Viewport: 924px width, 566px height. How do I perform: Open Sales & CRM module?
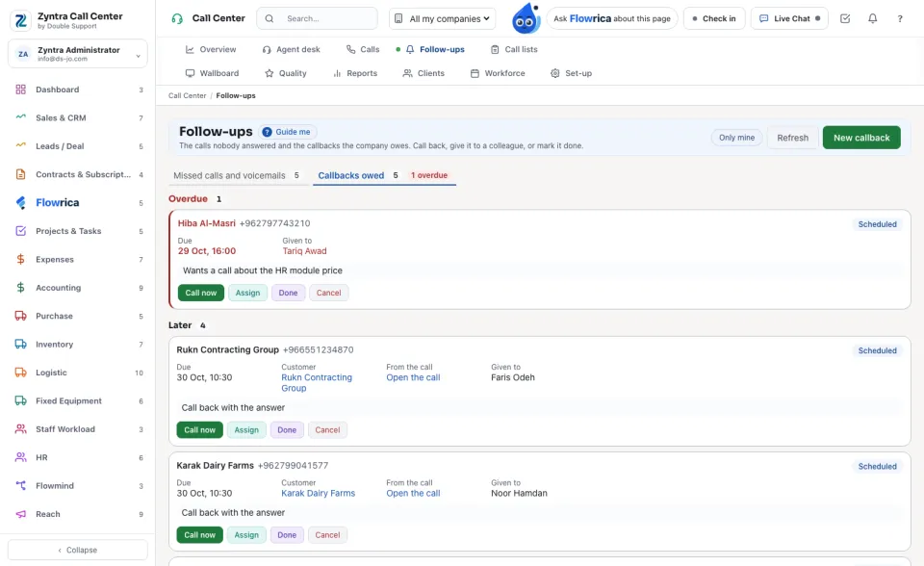(78, 117)
